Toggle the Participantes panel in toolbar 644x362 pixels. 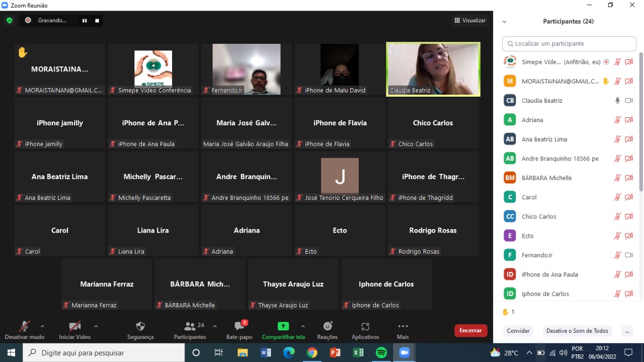coord(190,327)
